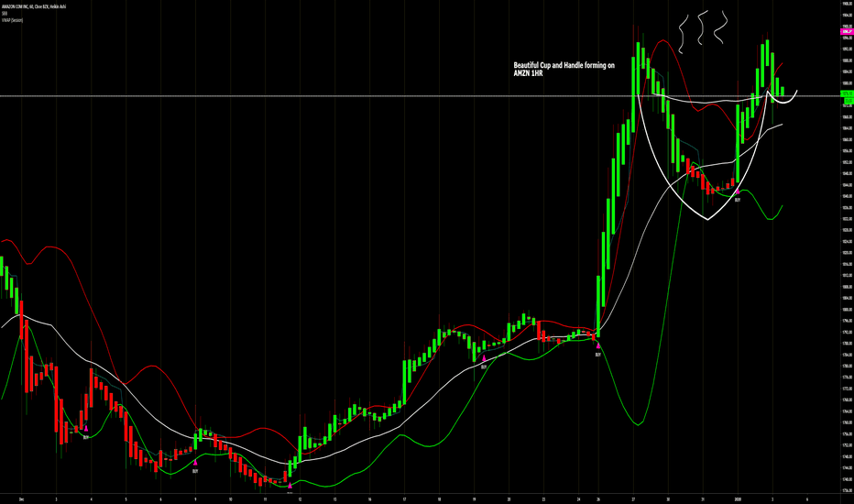Click the '16' date label on the time axis
854x504 pixels.
tap(369, 499)
